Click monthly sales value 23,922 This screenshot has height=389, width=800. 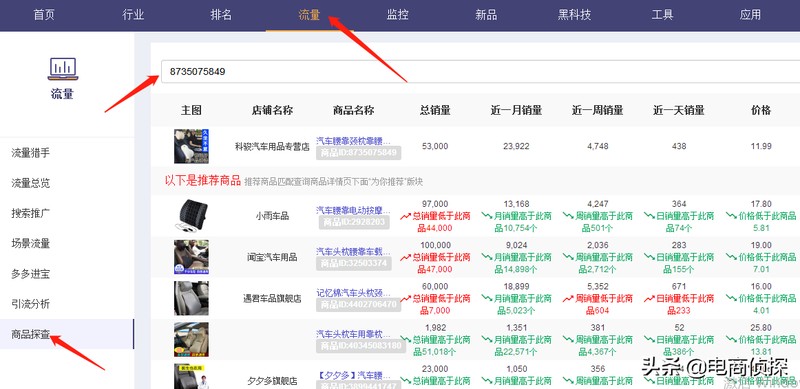tap(516, 147)
